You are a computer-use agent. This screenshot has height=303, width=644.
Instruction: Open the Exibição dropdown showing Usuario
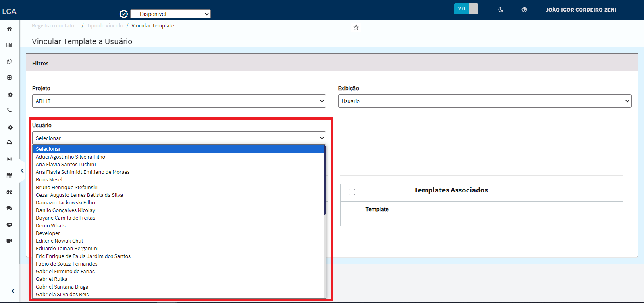click(484, 101)
